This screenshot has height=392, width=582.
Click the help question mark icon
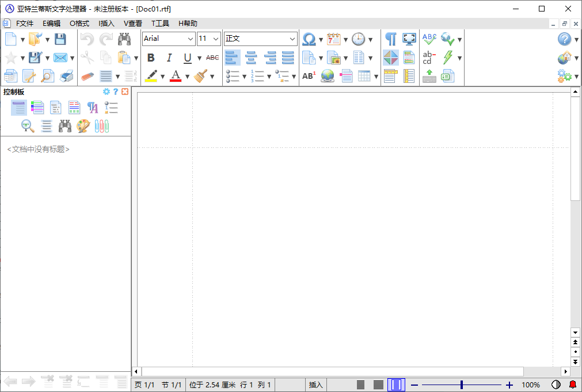565,39
